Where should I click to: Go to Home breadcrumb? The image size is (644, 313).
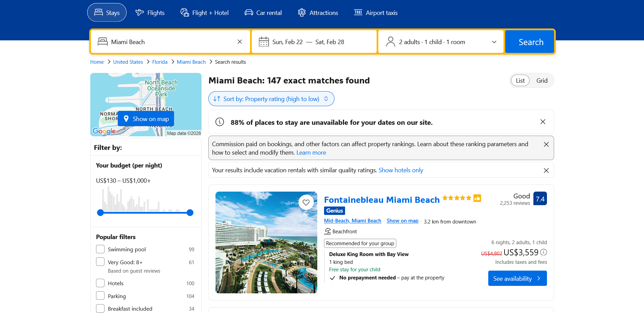click(97, 62)
